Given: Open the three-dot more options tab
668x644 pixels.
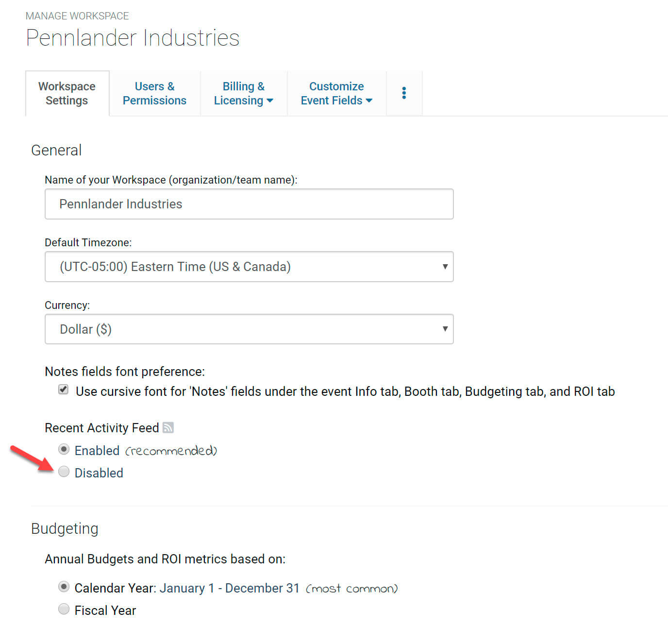Looking at the screenshot, I should pos(404,93).
